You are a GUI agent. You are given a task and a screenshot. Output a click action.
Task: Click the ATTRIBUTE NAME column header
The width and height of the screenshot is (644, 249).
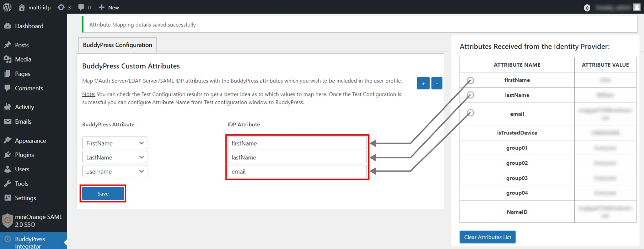[x=517, y=65]
